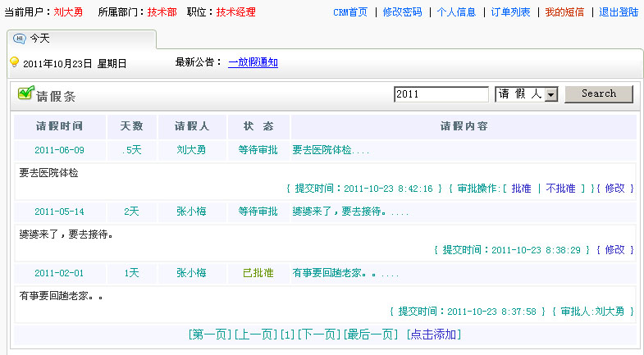Click 不批准 to reject 刘大勇's leave
The width and height of the screenshot is (644, 355).
tap(560, 189)
